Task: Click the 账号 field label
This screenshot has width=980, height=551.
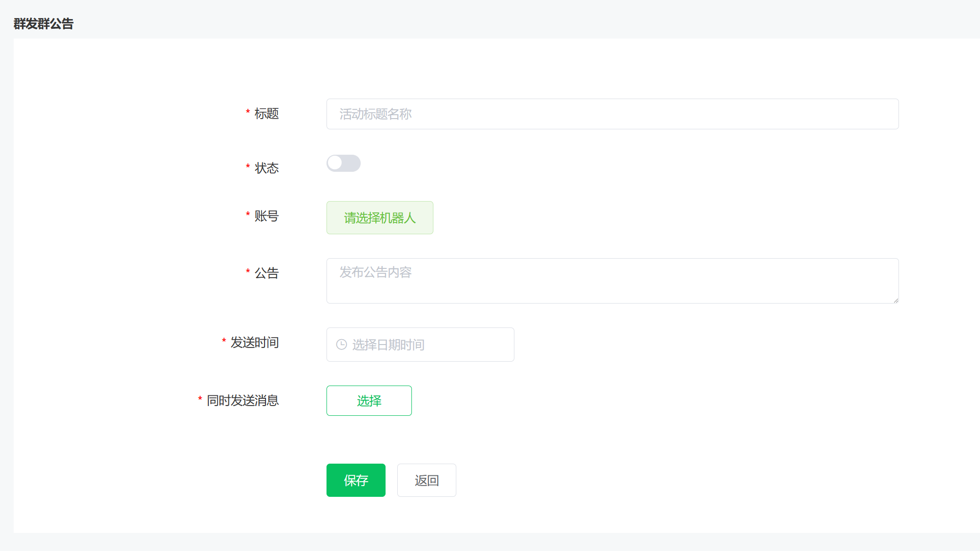Action: (x=266, y=217)
